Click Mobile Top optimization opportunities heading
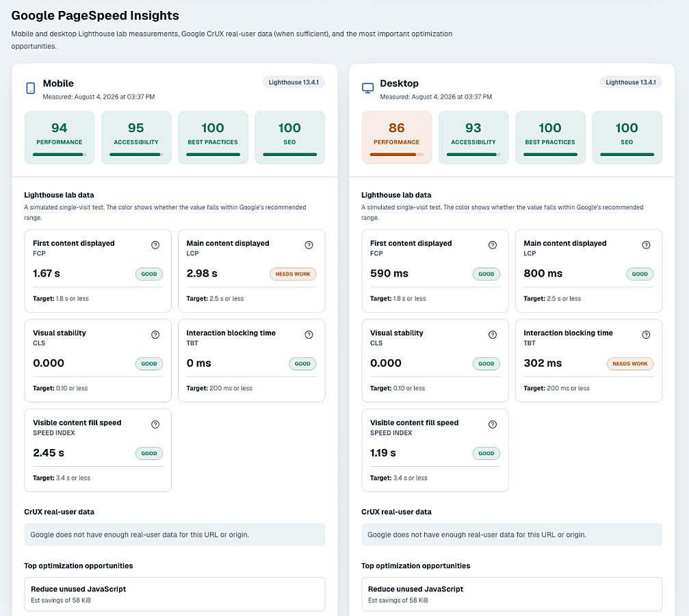689x616 pixels. pyautogui.click(x=78, y=566)
